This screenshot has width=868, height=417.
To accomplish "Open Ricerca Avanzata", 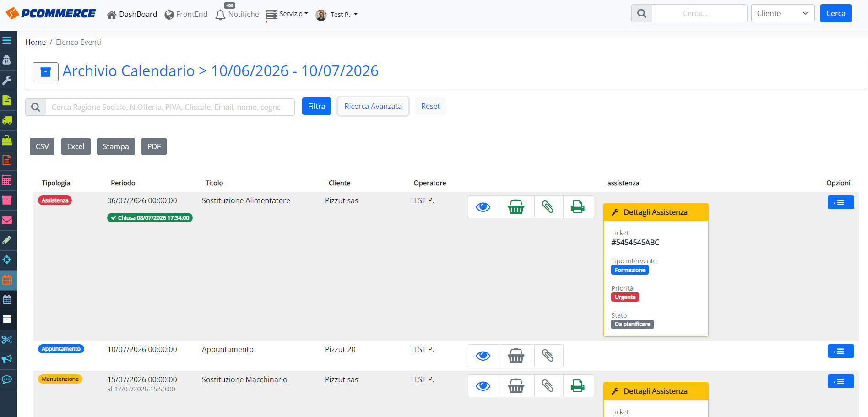I will tap(373, 106).
